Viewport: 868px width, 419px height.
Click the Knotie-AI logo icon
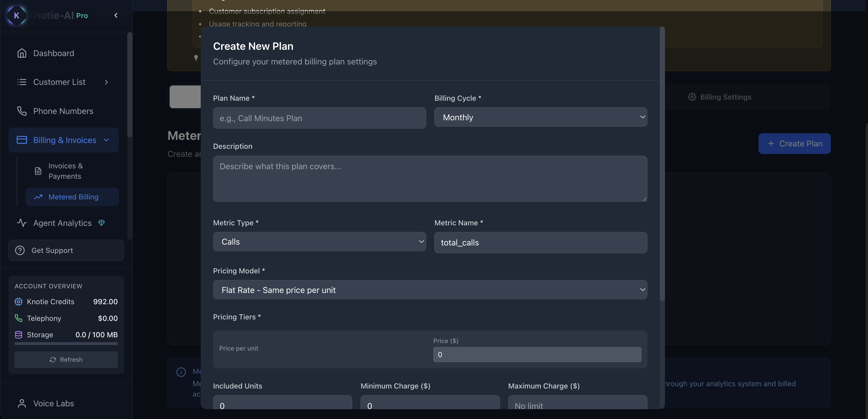pyautogui.click(x=16, y=16)
